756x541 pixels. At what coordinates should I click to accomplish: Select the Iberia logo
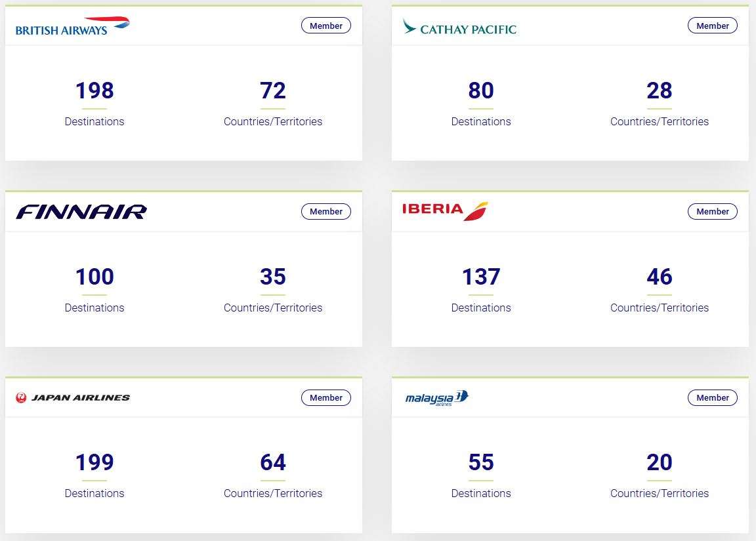pyautogui.click(x=445, y=210)
